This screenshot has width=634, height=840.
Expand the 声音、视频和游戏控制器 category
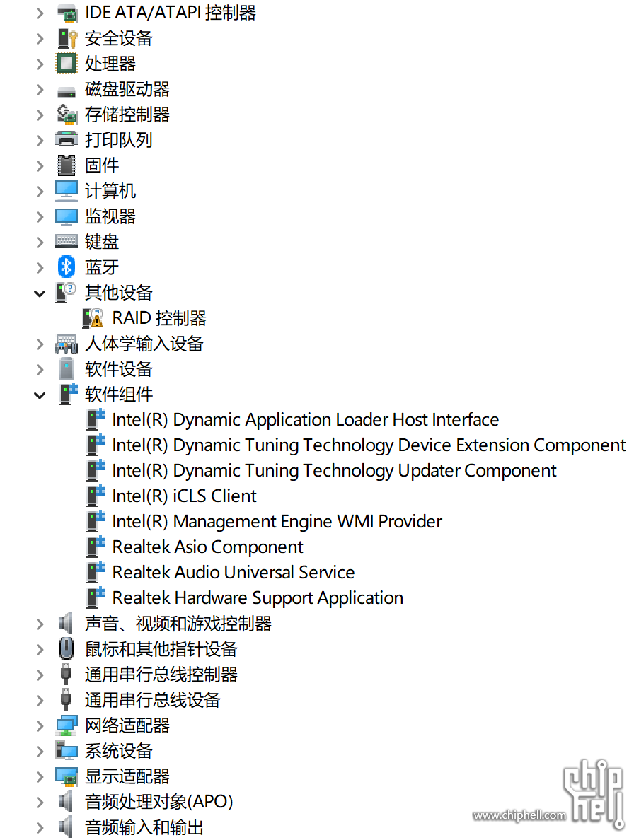pyautogui.click(x=40, y=624)
